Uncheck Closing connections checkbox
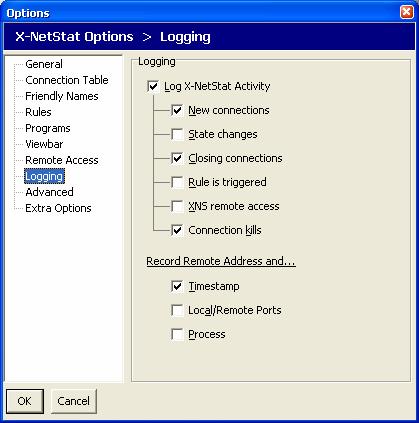419x423 pixels. point(177,158)
